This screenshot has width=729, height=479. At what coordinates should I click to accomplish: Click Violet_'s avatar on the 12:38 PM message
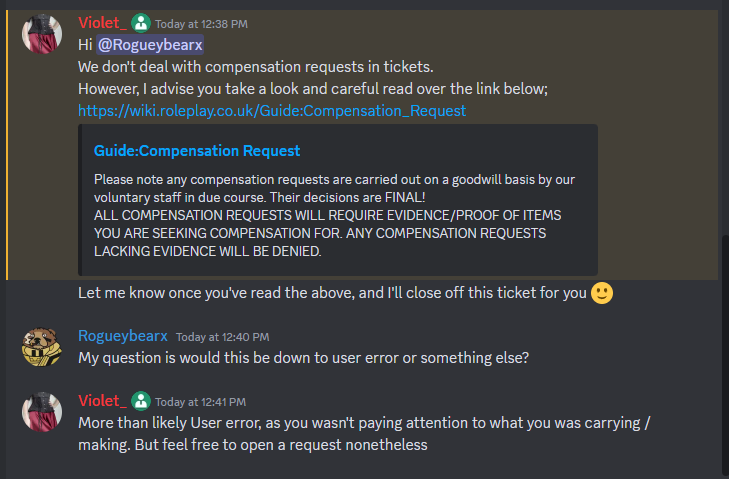[x=42, y=35]
